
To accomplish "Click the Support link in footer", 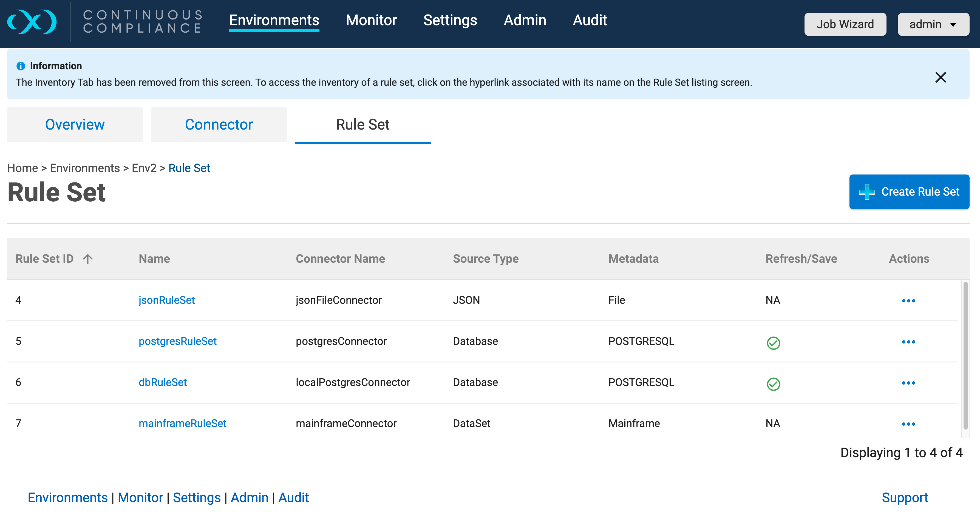I will (x=904, y=497).
